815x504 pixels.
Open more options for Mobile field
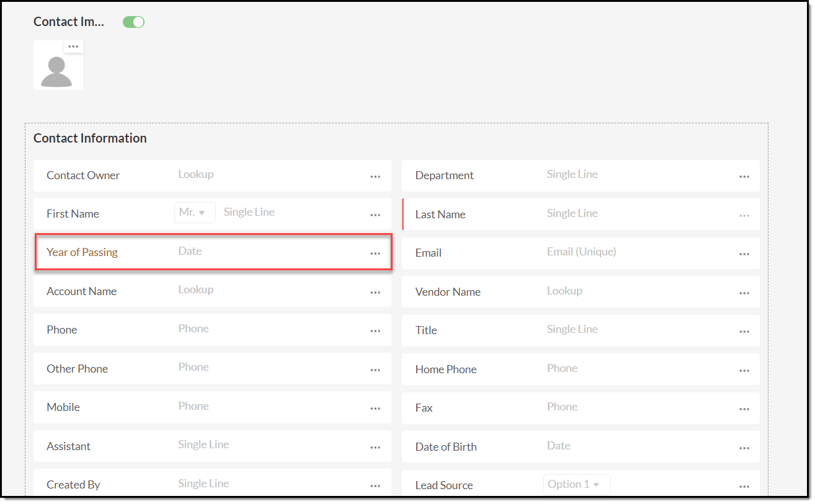coord(375,409)
